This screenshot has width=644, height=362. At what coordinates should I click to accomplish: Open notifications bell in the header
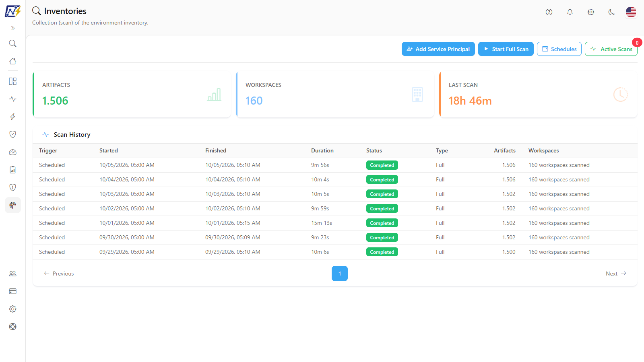click(x=570, y=12)
